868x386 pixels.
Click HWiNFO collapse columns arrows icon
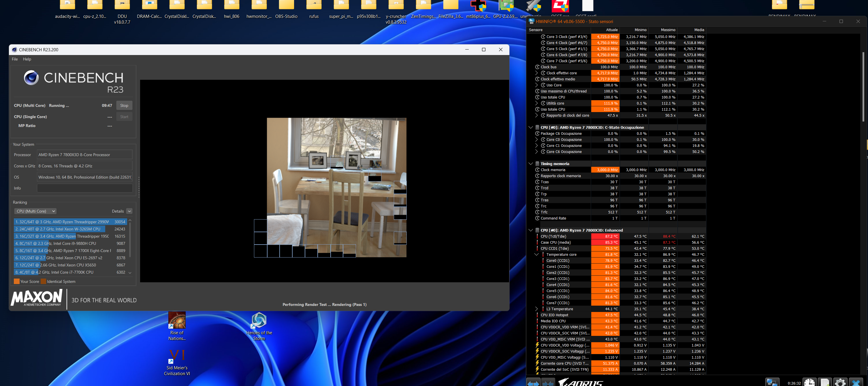pos(548,383)
